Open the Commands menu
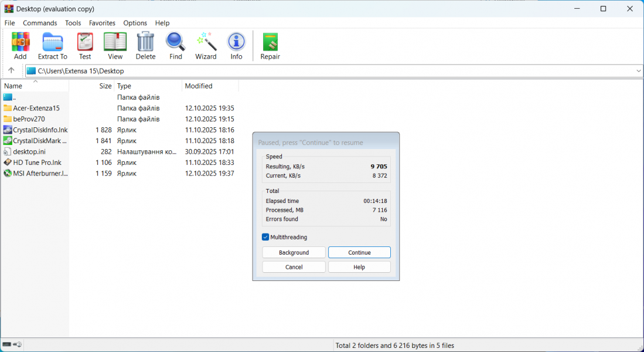Viewport: 644px width, 352px height. pos(40,23)
